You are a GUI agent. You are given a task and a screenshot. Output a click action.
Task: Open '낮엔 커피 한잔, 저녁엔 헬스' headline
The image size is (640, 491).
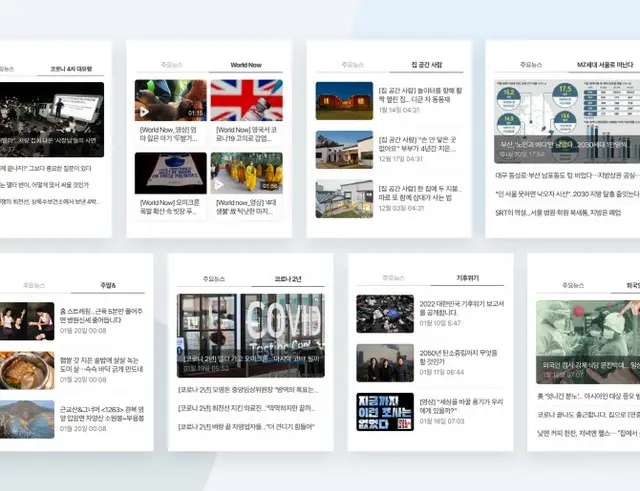(x=589, y=433)
